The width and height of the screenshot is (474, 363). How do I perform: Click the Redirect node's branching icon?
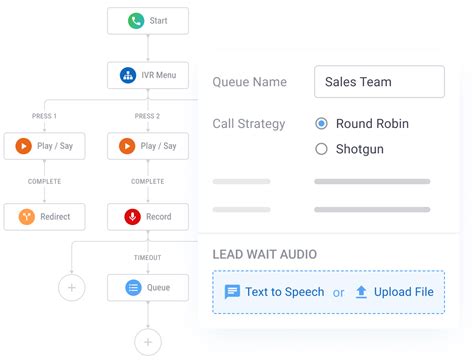click(27, 217)
